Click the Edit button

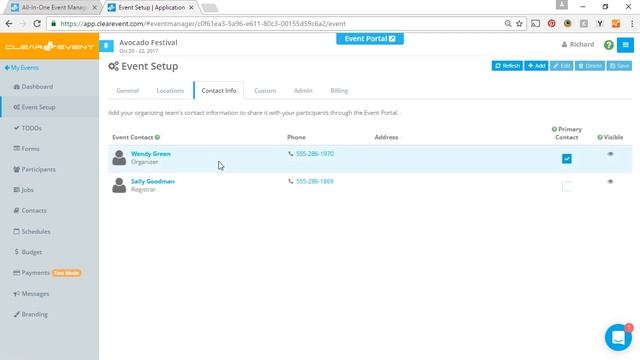click(562, 66)
